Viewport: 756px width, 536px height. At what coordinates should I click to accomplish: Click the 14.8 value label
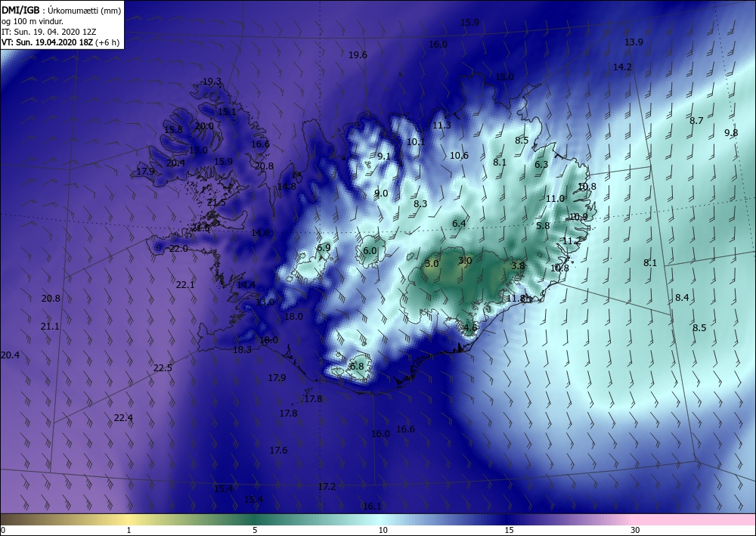click(x=287, y=186)
